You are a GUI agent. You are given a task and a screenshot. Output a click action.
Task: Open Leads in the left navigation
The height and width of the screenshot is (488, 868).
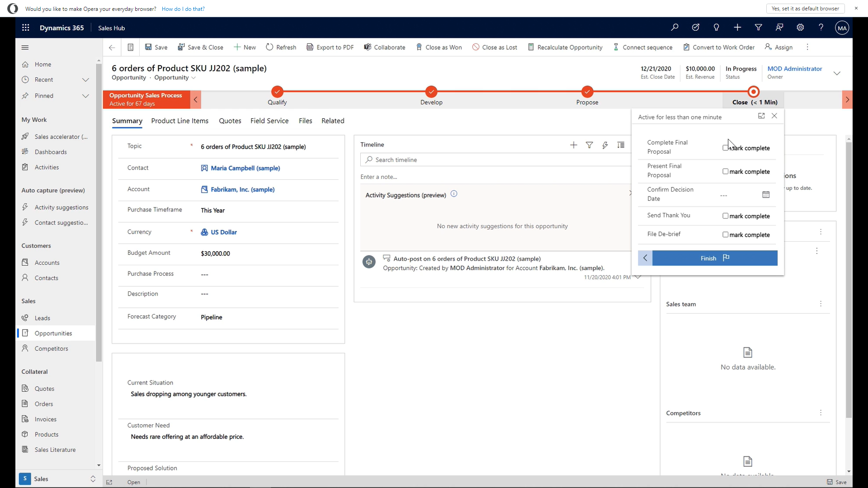42,318
